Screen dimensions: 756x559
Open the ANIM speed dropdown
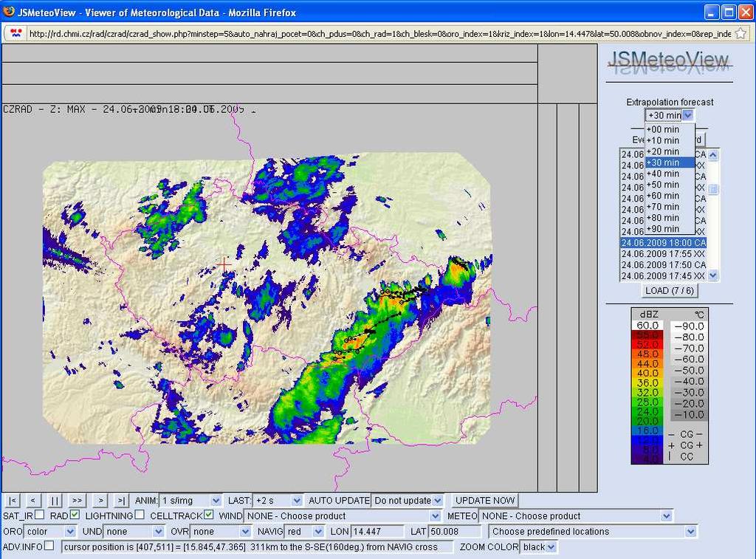[x=190, y=501]
